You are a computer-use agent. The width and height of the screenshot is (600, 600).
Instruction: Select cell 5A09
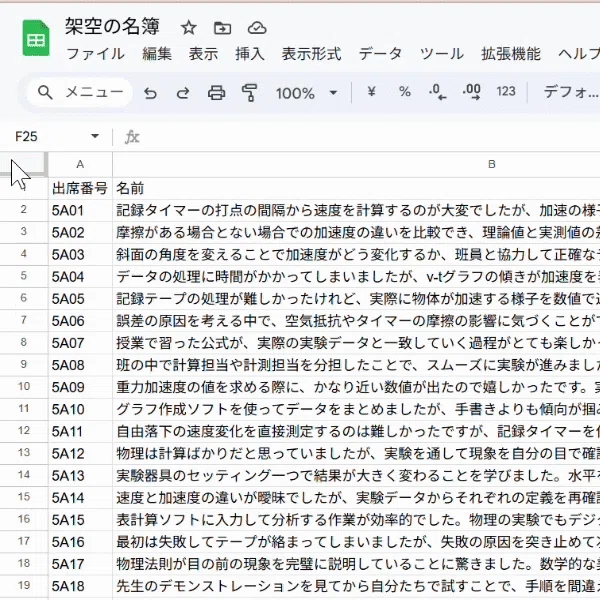pyautogui.click(x=80, y=387)
